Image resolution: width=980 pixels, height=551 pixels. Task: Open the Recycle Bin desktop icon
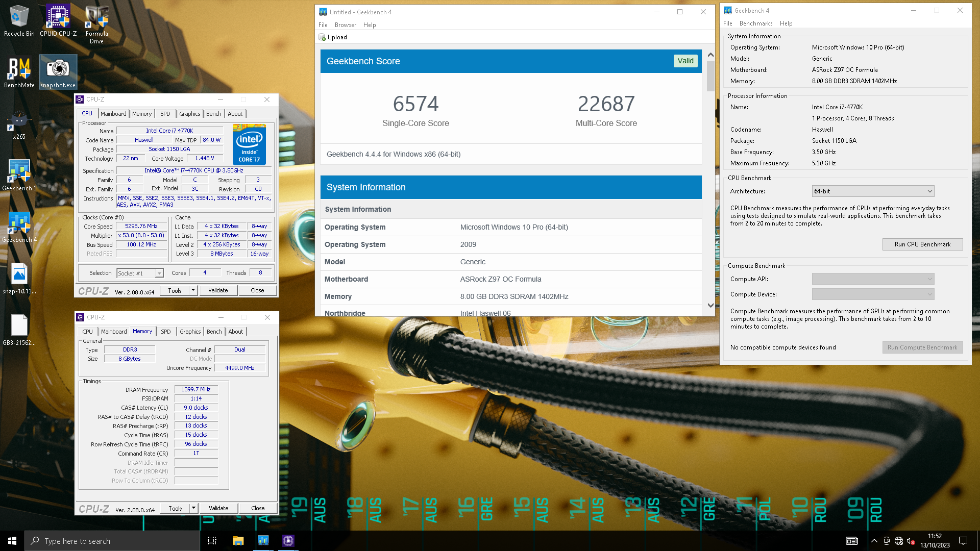(19, 20)
